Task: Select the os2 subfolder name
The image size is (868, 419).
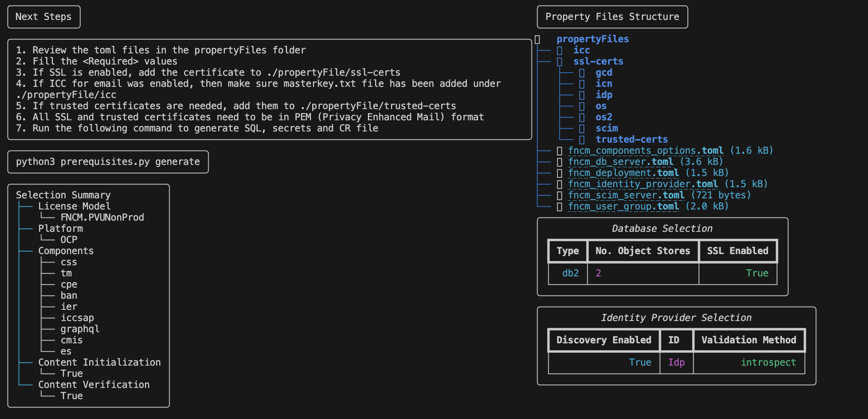Action: [x=604, y=117]
